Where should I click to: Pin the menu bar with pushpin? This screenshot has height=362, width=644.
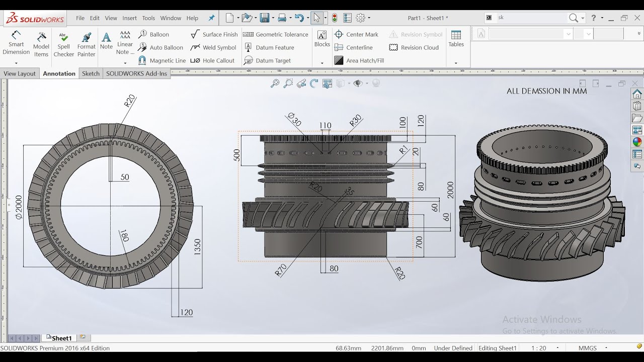211,18
